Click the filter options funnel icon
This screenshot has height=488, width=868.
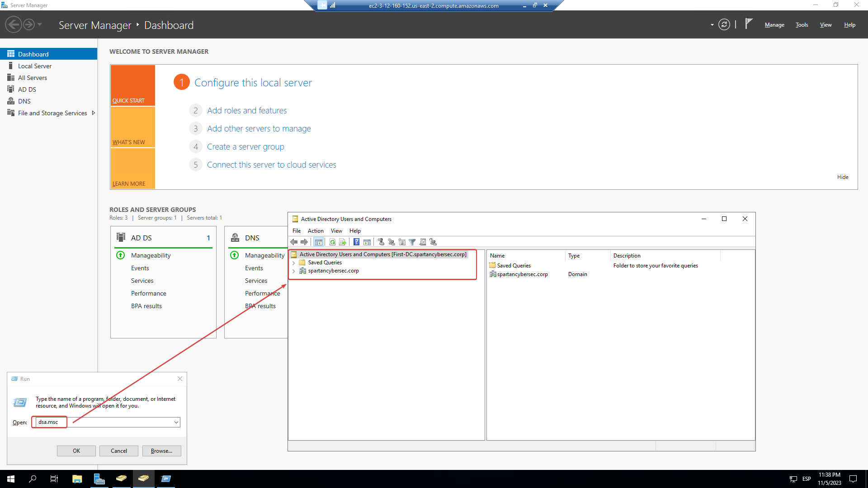(412, 242)
